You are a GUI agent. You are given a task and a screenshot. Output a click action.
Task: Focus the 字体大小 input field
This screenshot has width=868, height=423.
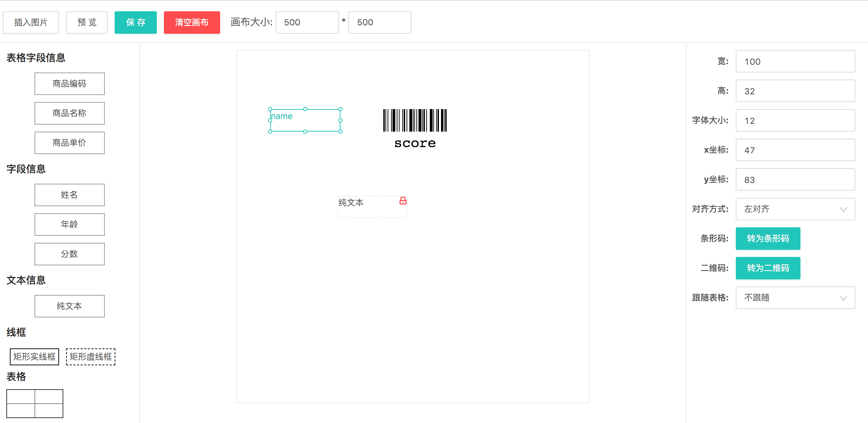click(x=795, y=120)
